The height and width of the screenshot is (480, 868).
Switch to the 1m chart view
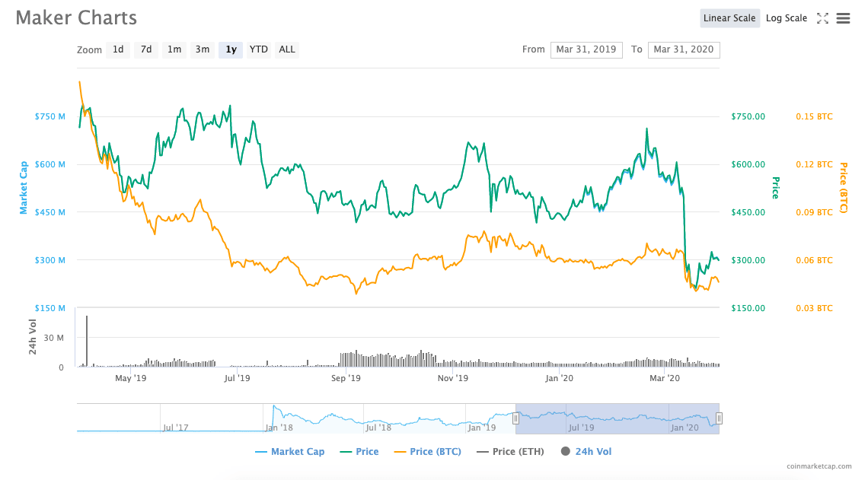click(174, 49)
